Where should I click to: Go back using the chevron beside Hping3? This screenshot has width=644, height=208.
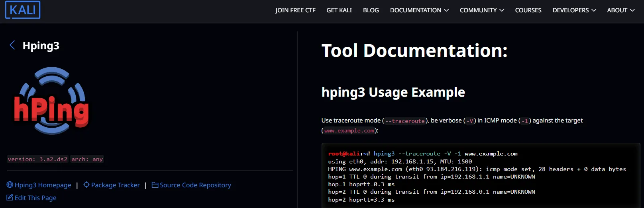pos(12,45)
